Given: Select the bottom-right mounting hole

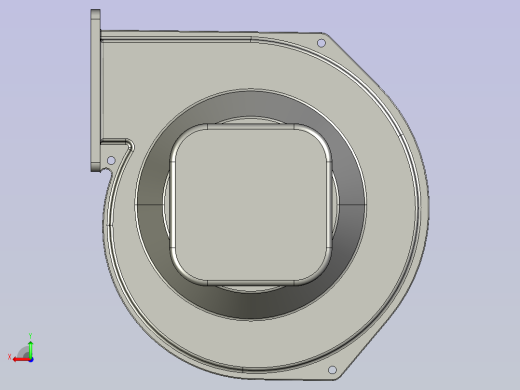Looking at the screenshot, I should pos(332,370).
